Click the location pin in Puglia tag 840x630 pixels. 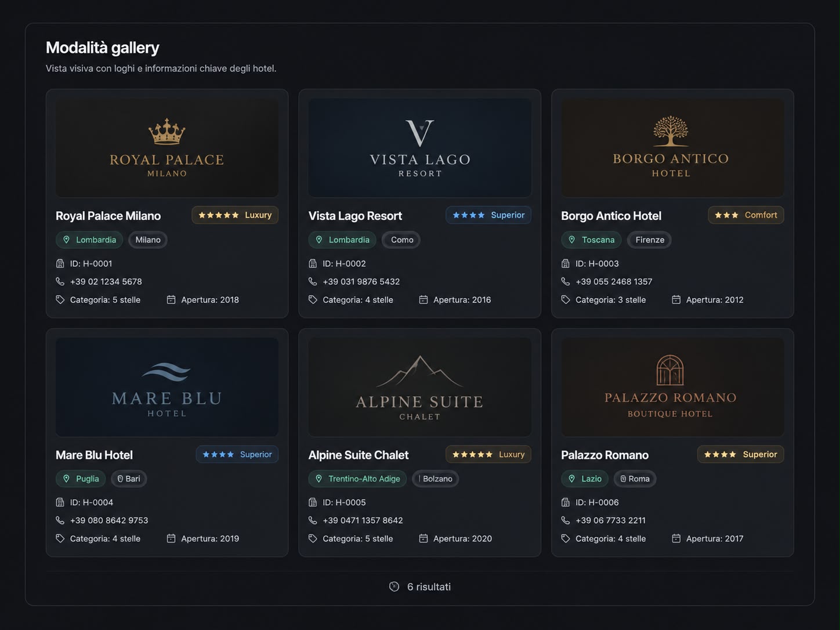pyautogui.click(x=66, y=479)
